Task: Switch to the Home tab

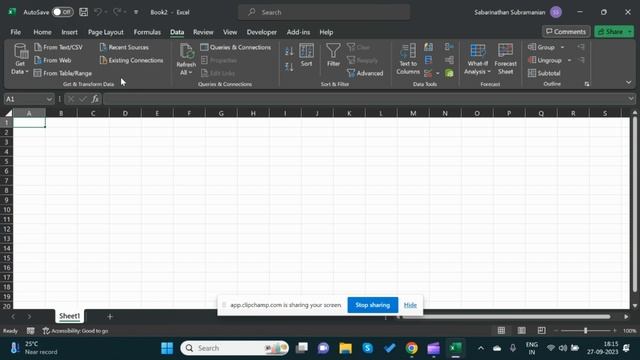Action: (x=42, y=32)
